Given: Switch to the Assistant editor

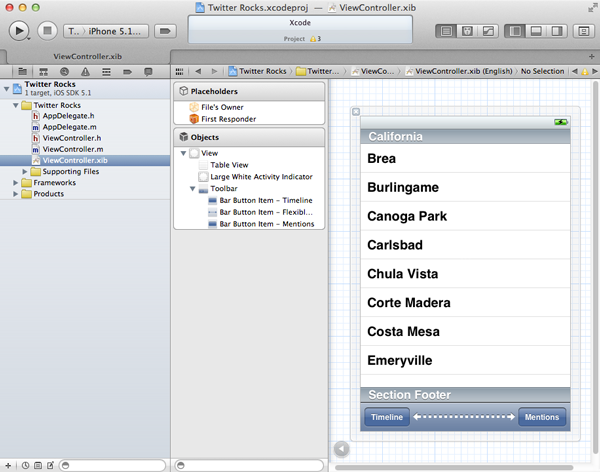Looking at the screenshot, I should point(467,31).
